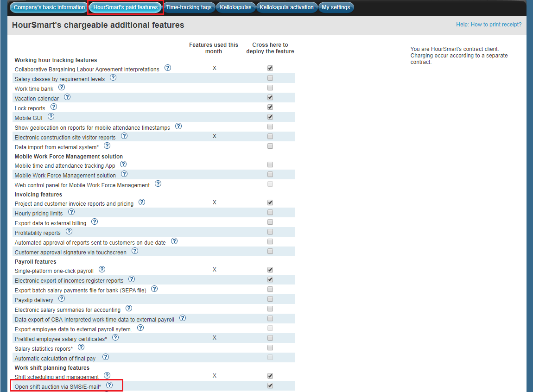Open help for Collaborative Bargaining Labour Agreement interpretations
This screenshot has width=533, height=392.
[x=168, y=68]
